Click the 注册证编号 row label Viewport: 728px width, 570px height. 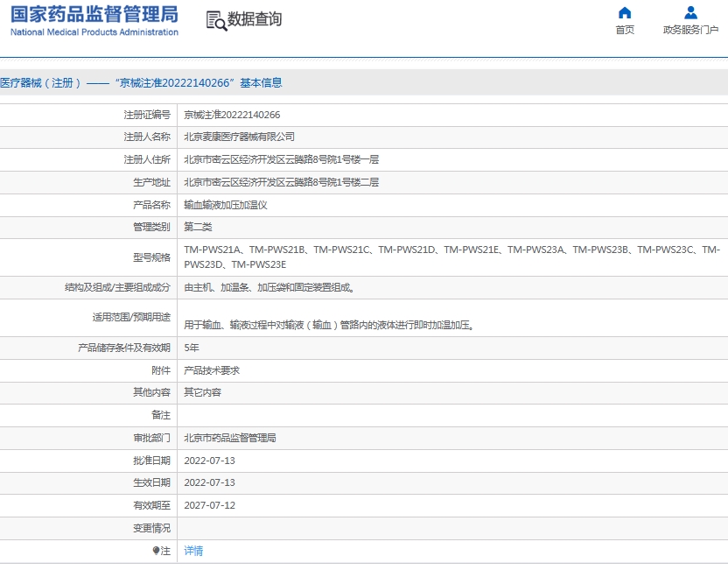pyautogui.click(x=147, y=115)
